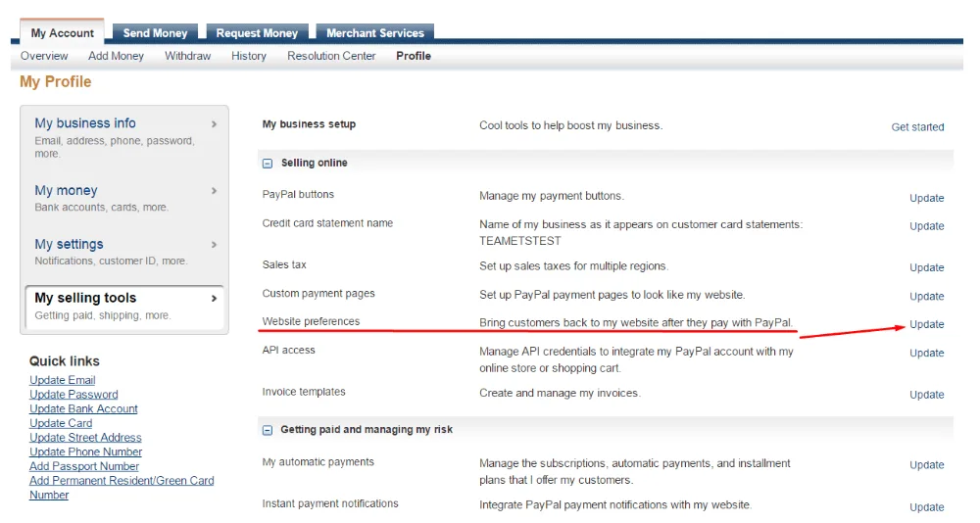Click the chevron beside My settings
The image size is (980, 523).
tap(214, 244)
